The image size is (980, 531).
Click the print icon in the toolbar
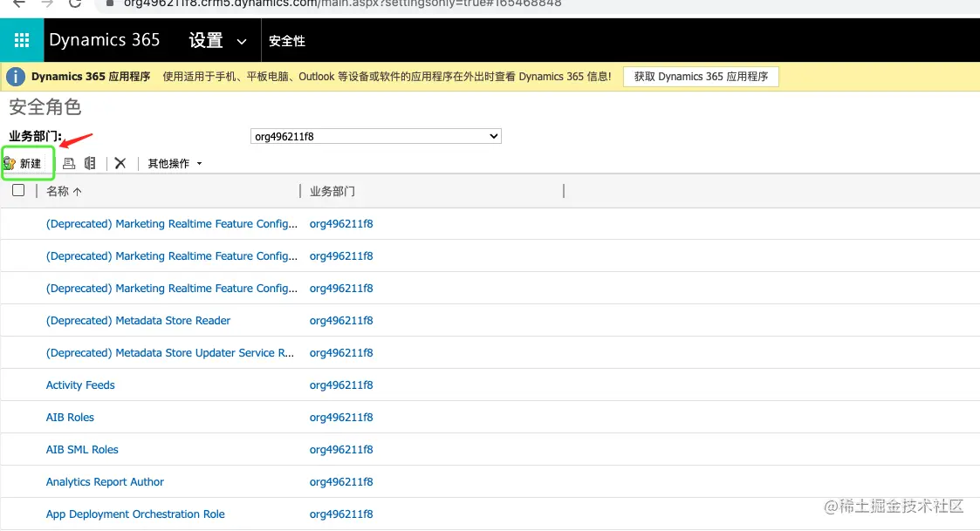click(69, 164)
